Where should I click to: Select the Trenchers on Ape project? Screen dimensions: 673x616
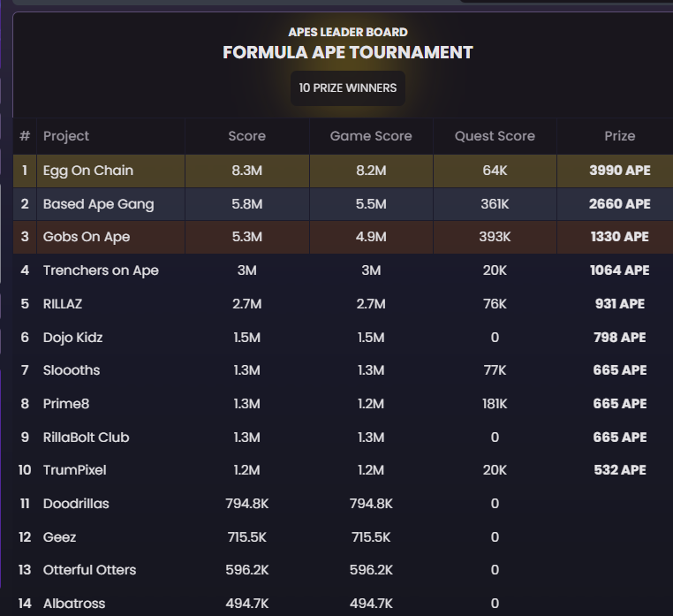pos(101,270)
